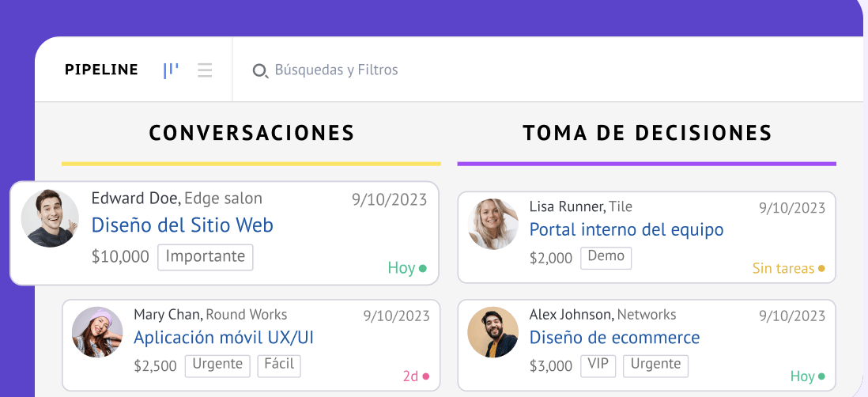Click Mary Chan's avatar photo
Screen dimensions: 868x397
[97, 332]
